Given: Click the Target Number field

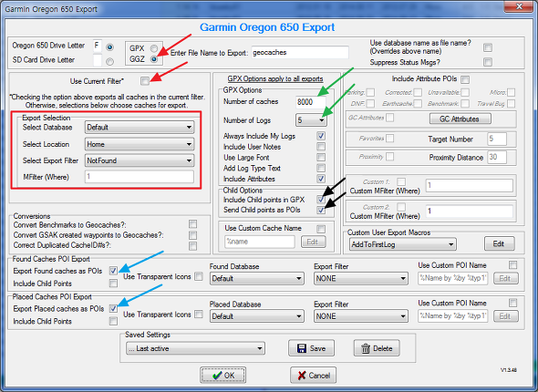Looking at the screenshot, I should click(496, 139).
